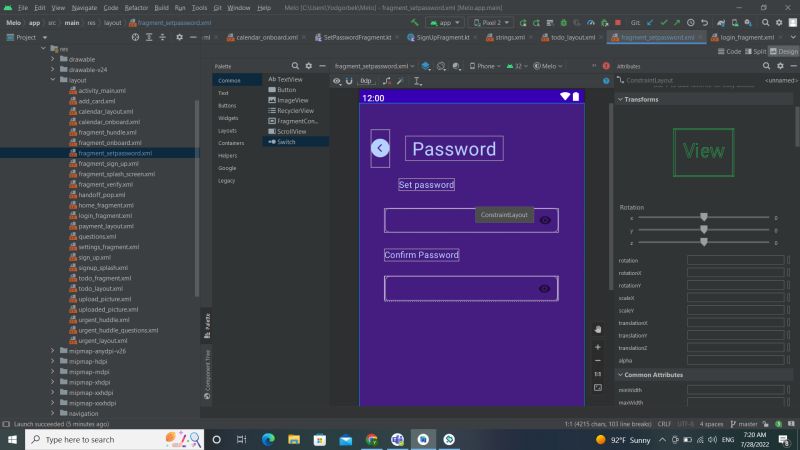800x450 pixels.
Task: Zoom out with minus on design surface
Action: point(598,361)
